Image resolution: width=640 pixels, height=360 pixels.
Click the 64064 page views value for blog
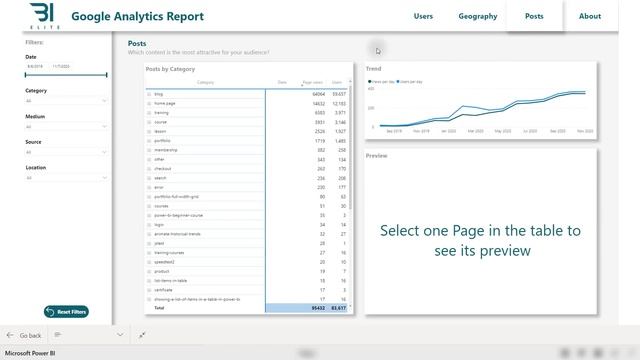(x=318, y=94)
